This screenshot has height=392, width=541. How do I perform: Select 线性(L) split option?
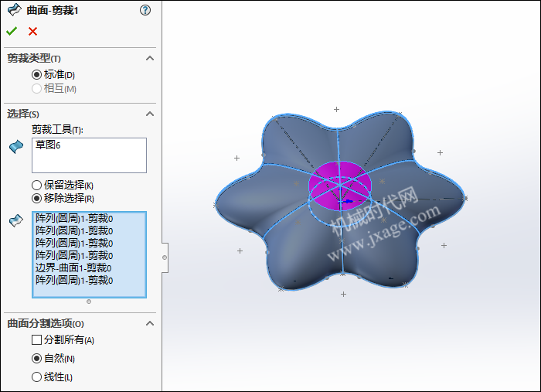click(36, 377)
